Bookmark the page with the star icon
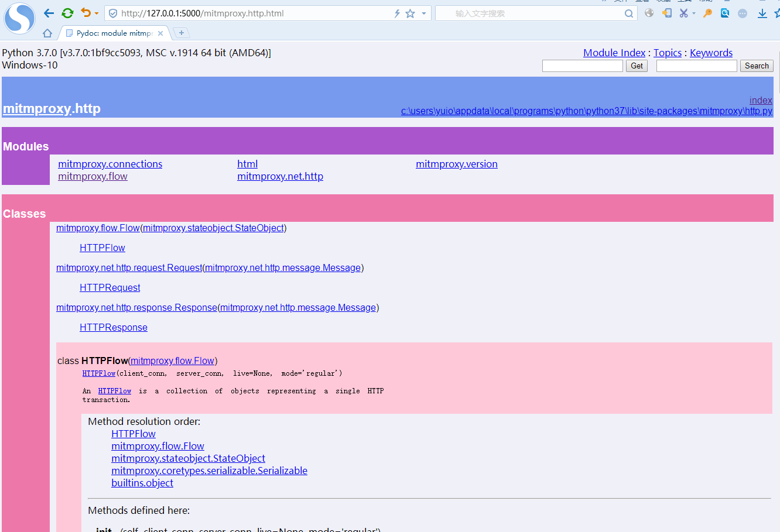The height and width of the screenshot is (532, 780). 410,13
